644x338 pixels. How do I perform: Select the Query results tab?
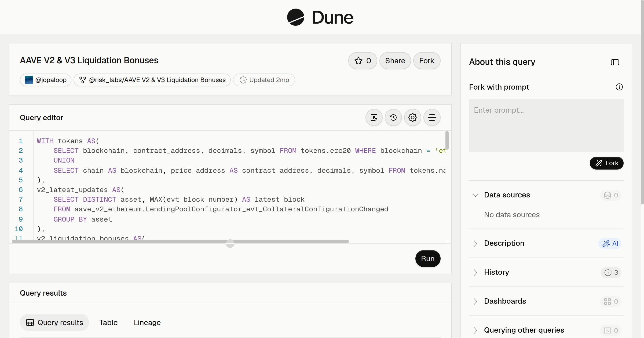54,322
